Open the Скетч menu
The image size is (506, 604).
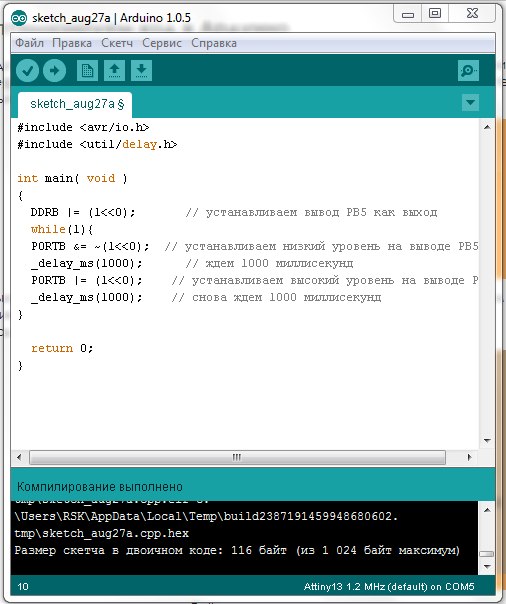point(117,43)
